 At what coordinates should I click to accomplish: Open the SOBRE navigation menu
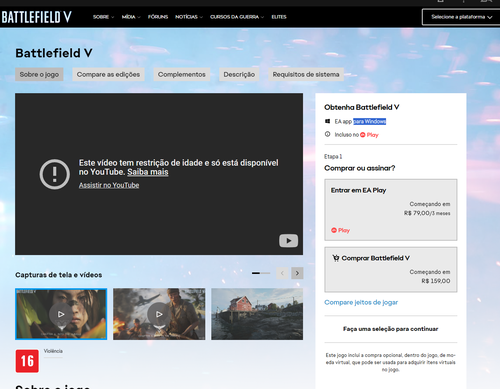(103, 17)
